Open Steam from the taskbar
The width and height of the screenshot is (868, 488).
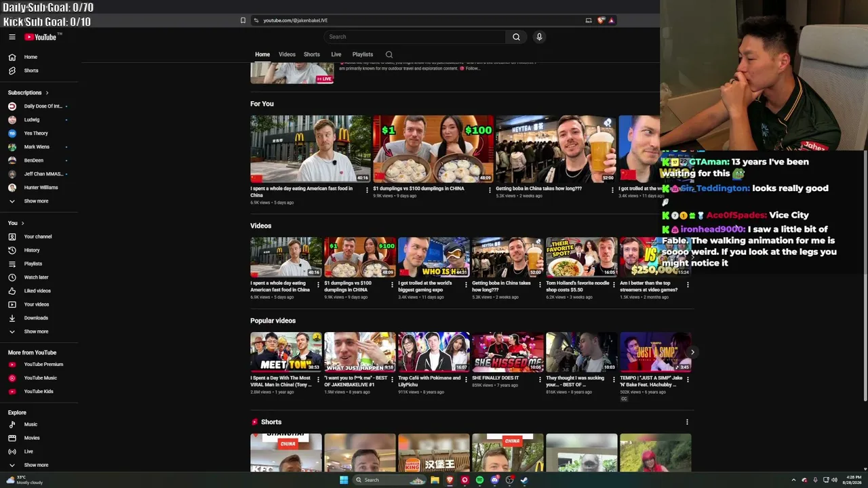524,480
